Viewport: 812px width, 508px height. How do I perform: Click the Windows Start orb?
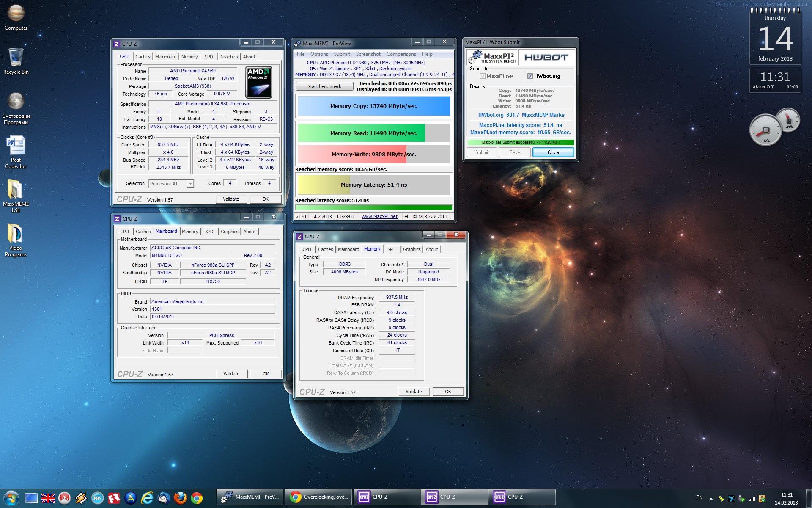pyautogui.click(x=11, y=498)
